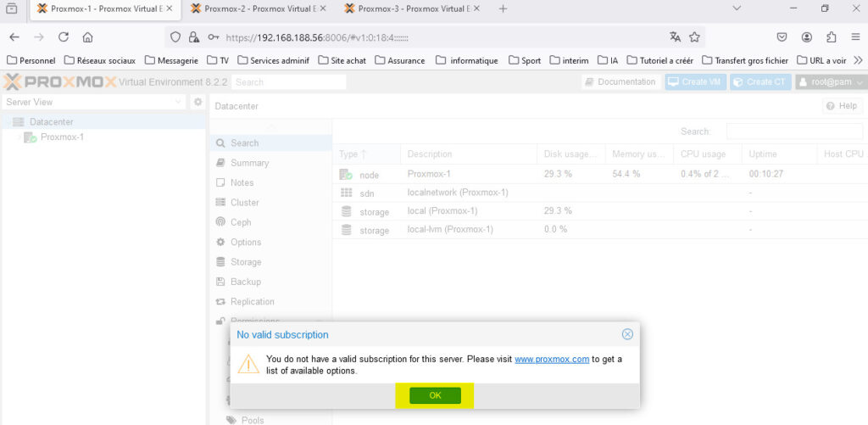Viewport: 868px width, 425px height.
Task: Select the localnetwork (Proxmox-1) sdn row
Action: 600,193
